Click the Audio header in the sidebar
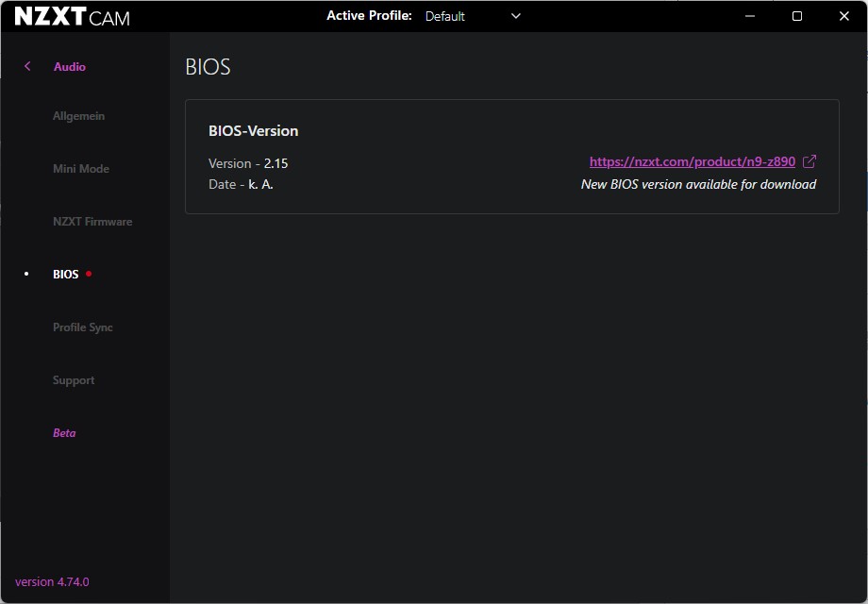 point(70,67)
